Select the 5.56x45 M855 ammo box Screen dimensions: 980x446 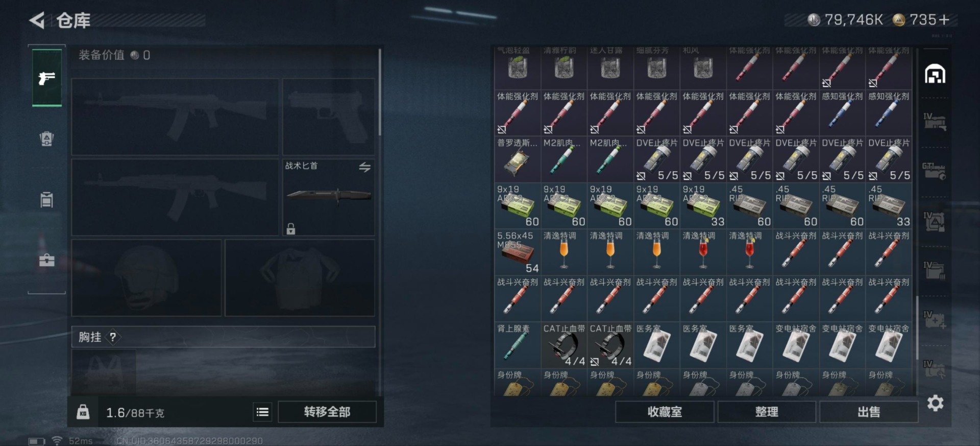[517, 252]
